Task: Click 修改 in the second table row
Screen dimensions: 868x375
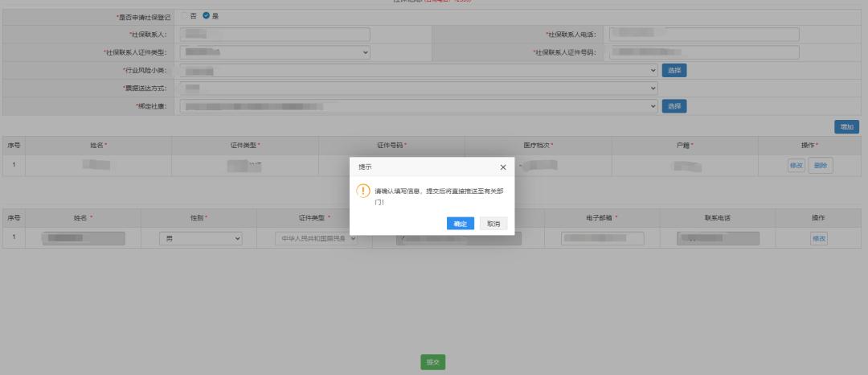Action: [818, 238]
